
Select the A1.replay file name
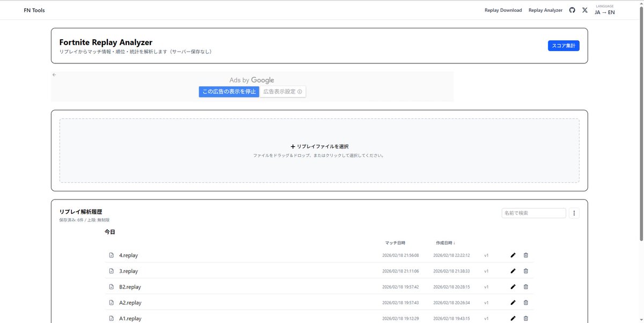pyautogui.click(x=130, y=318)
